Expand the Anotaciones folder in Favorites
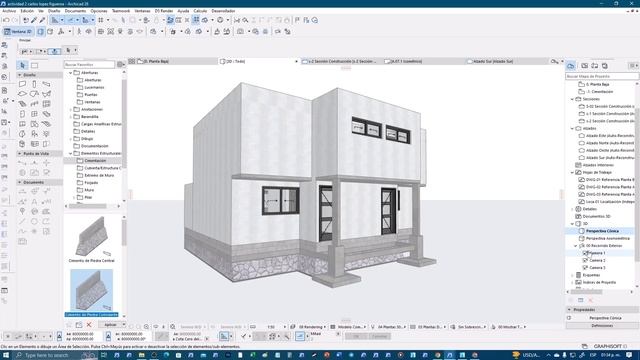This screenshot has width=640, height=360. point(71,109)
